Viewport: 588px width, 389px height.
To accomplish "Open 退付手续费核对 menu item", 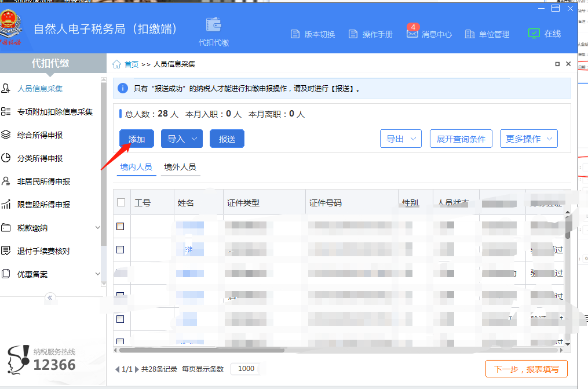I will (43, 251).
